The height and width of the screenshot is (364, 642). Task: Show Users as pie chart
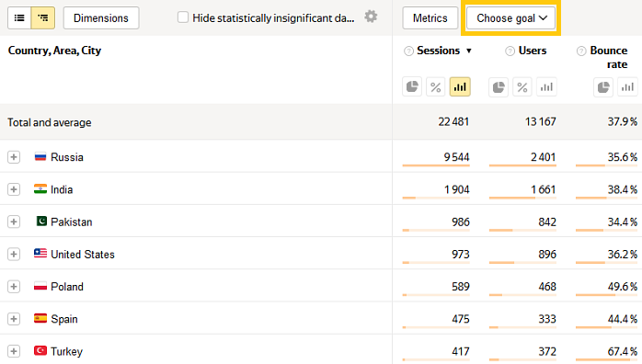(x=499, y=86)
